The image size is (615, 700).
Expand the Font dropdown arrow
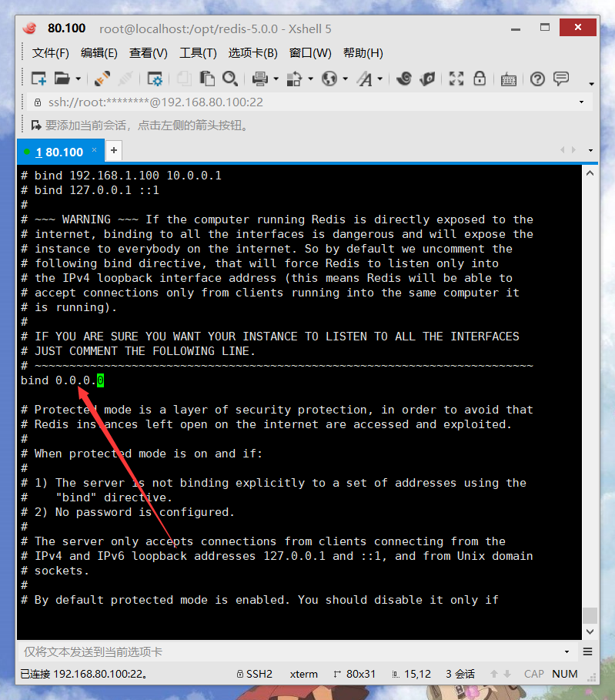pyautogui.click(x=380, y=79)
